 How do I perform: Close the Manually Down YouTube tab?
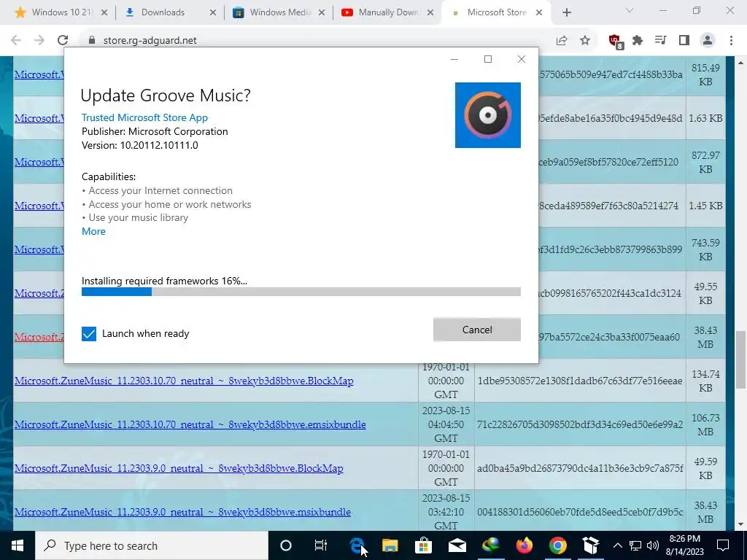click(x=430, y=13)
